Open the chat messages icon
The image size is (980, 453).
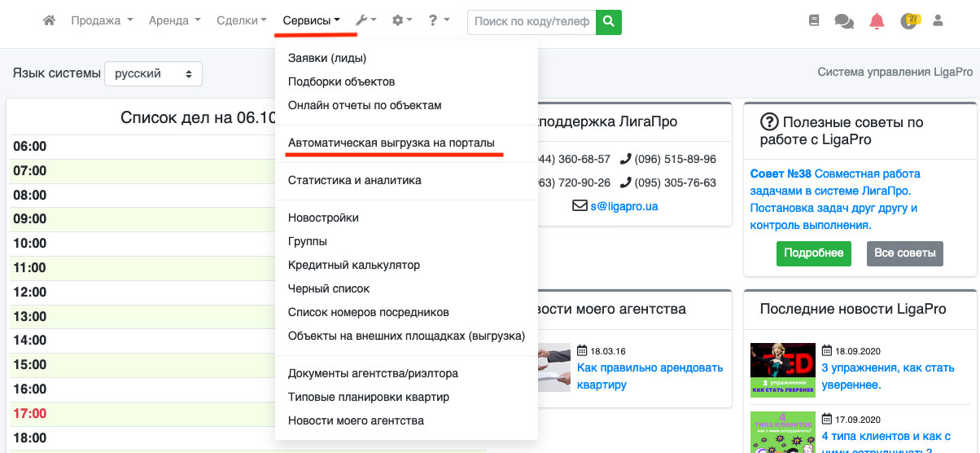tap(844, 22)
